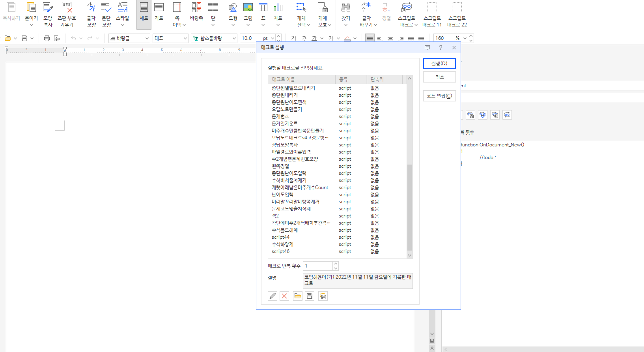Click the print icon in toolbar
The height and width of the screenshot is (352, 644).
click(x=47, y=38)
